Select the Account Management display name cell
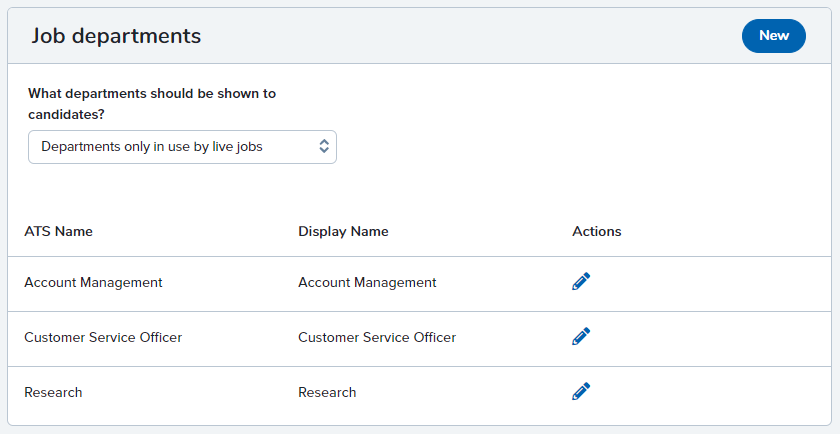840x434 pixels. pos(367,282)
